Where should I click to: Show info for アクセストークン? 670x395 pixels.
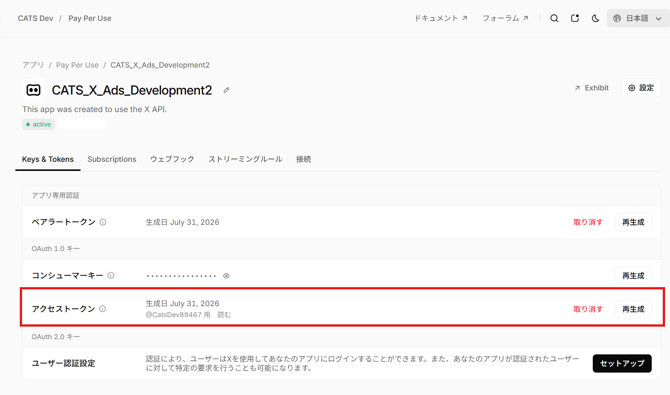click(x=103, y=309)
